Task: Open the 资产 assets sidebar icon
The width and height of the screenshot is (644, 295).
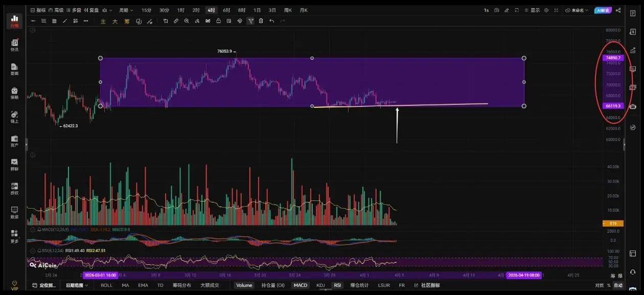Action: click(x=14, y=141)
